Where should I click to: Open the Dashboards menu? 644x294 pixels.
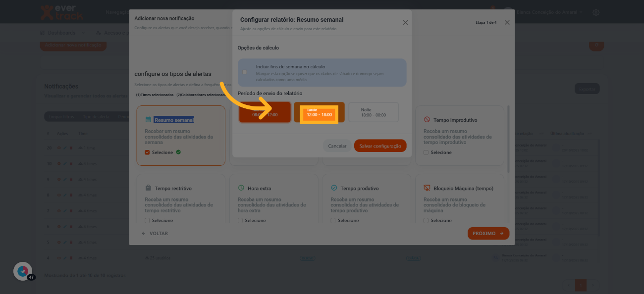click(x=62, y=33)
